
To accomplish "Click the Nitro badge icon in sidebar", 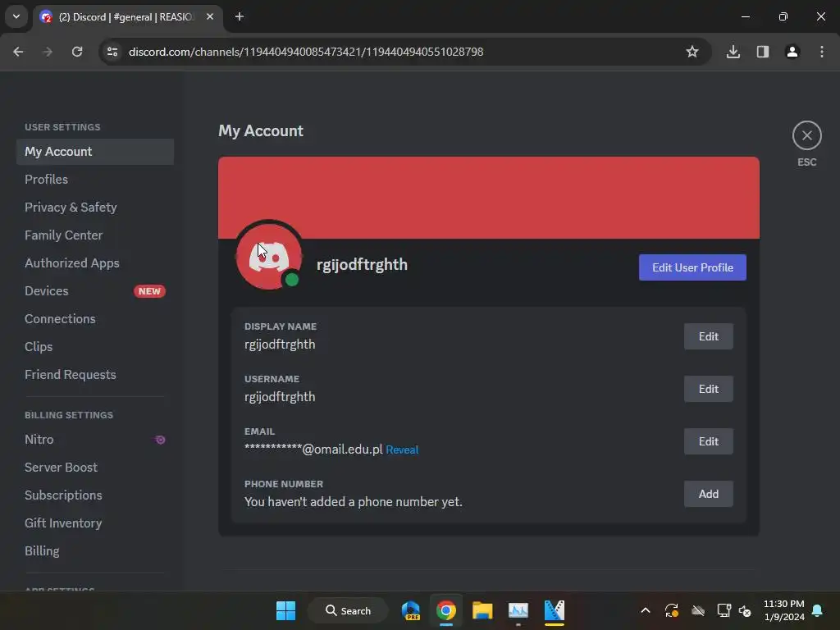I will [x=160, y=440].
